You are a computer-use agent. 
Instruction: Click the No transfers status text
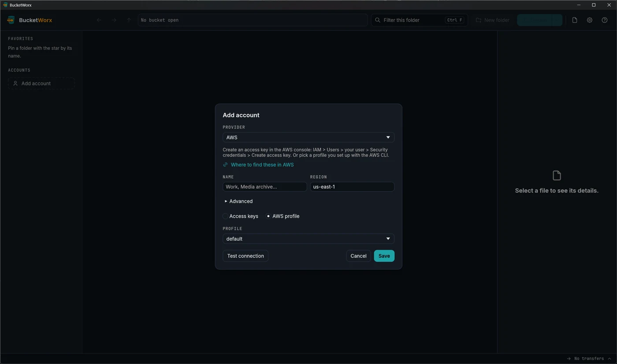(x=589, y=358)
